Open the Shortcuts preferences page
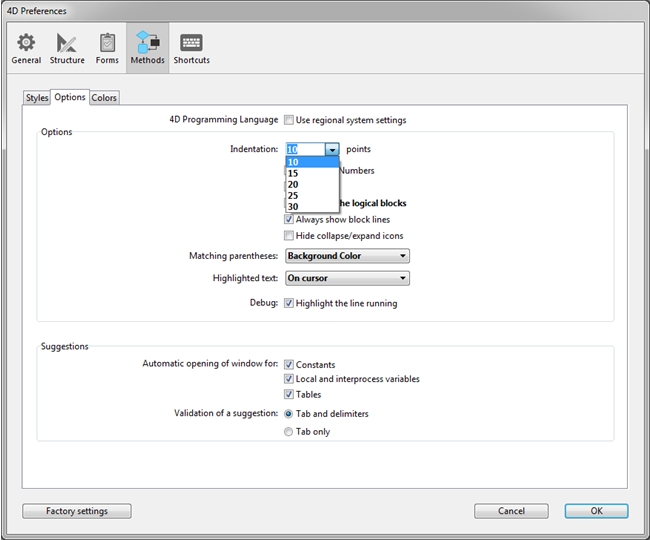This screenshot has height=540, width=650. (x=191, y=48)
